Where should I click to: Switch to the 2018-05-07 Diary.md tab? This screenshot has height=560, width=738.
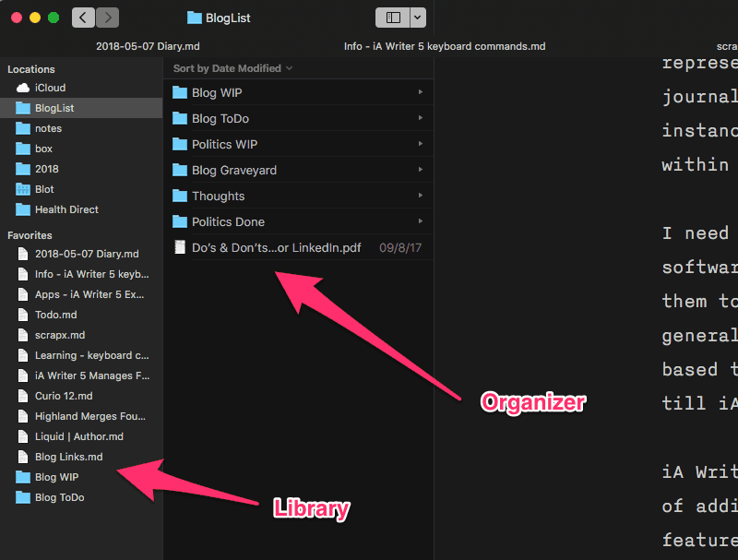coord(148,46)
